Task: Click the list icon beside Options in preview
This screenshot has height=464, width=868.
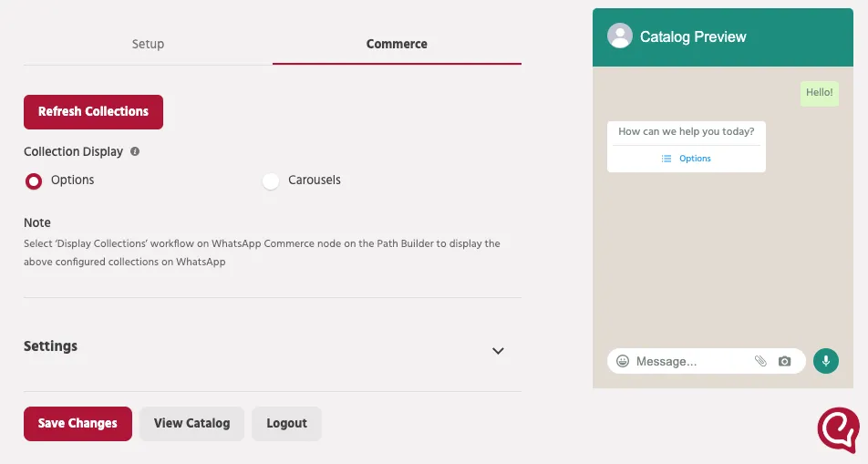Action: coord(666,159)
